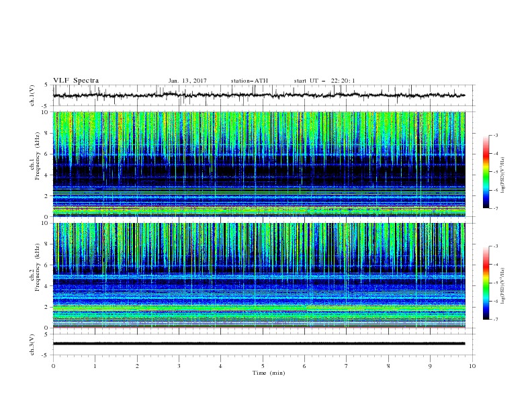Click the "-6" label on ch.2 color bar
Image resolution: width=532 pixels, height=411 pixels.
point(496,301)
